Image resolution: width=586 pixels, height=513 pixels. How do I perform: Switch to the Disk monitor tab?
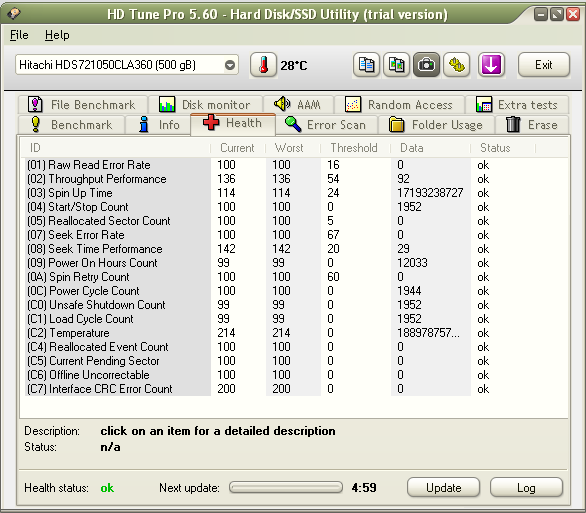click(206, 105)
